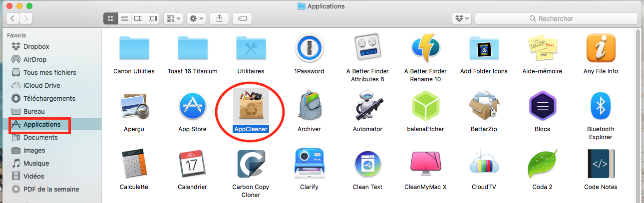Switch to icon view mode
The height and width of the screenshot is (203, 644).
tap(110, 18)
